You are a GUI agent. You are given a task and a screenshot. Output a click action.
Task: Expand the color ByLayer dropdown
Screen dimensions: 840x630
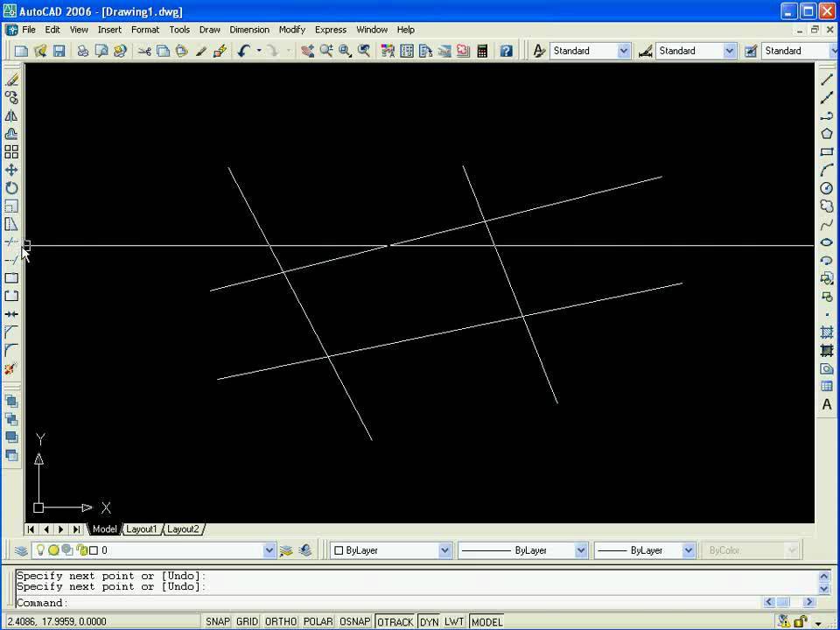444,550
